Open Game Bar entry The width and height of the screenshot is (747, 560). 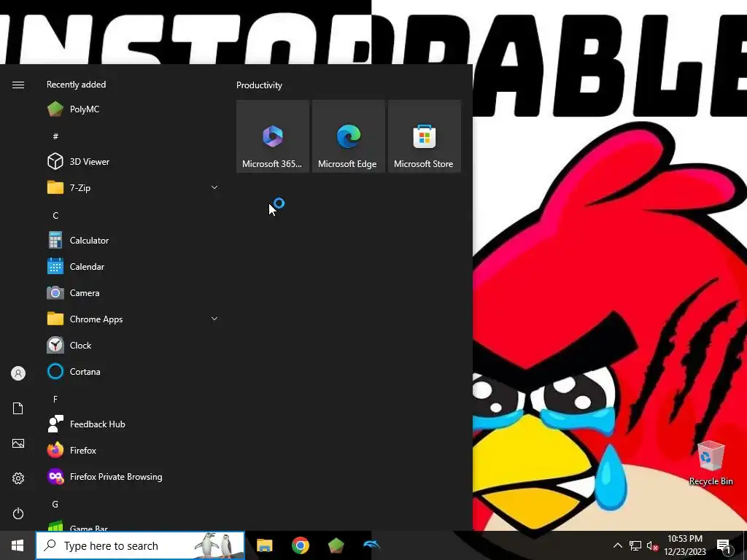(x=133, y=526)
